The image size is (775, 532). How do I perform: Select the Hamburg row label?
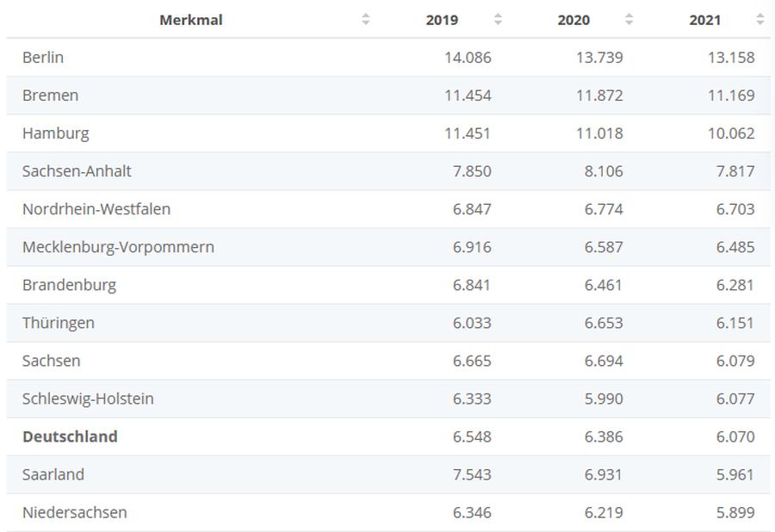pos(56,133)
